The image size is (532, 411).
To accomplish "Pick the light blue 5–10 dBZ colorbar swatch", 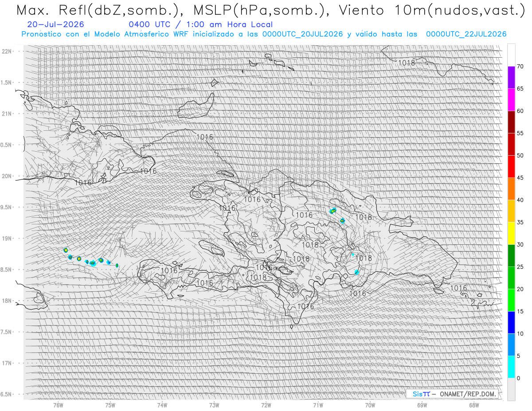I will pyautogui.click(x=511, y=344).
